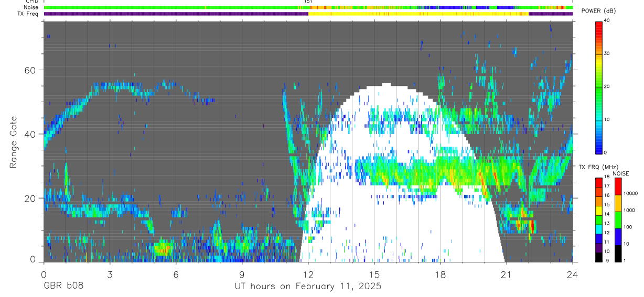This screenshot has height=297, width=644.
Task: Click the UT hours on February 11, 2025 title
Action: (308, 287)
